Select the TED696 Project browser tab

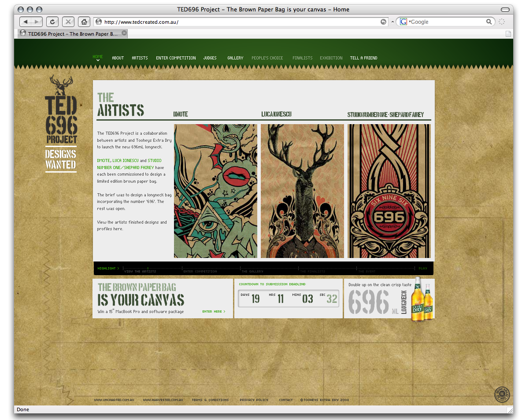(x=73, y=33)
